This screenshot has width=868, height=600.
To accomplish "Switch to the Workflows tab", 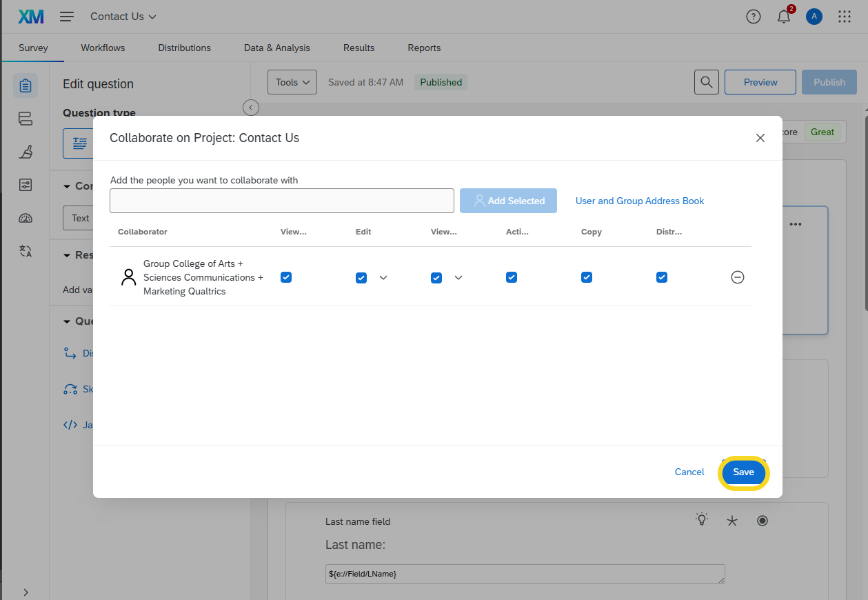I will 103,48.
